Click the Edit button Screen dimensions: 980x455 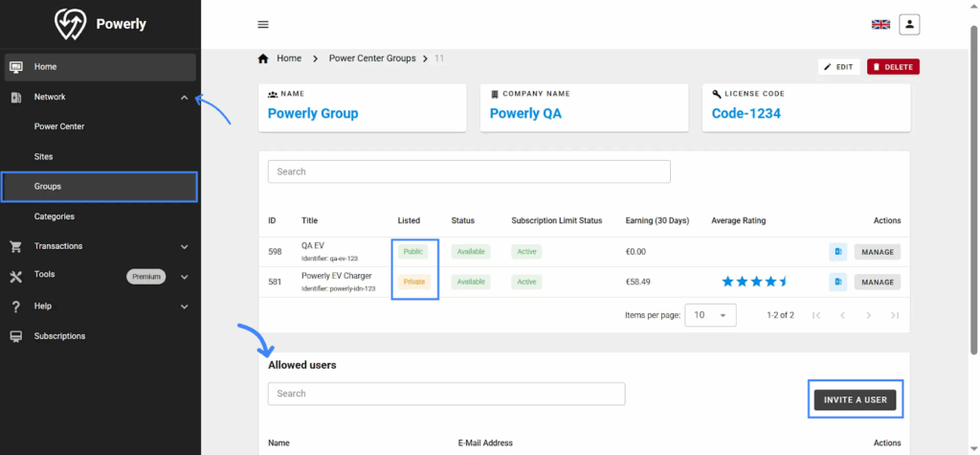tap(838, 67)
